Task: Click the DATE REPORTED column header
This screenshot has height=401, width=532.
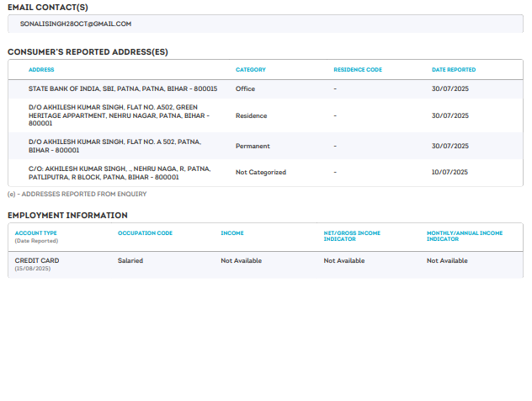Action: (x=454, y=70)
